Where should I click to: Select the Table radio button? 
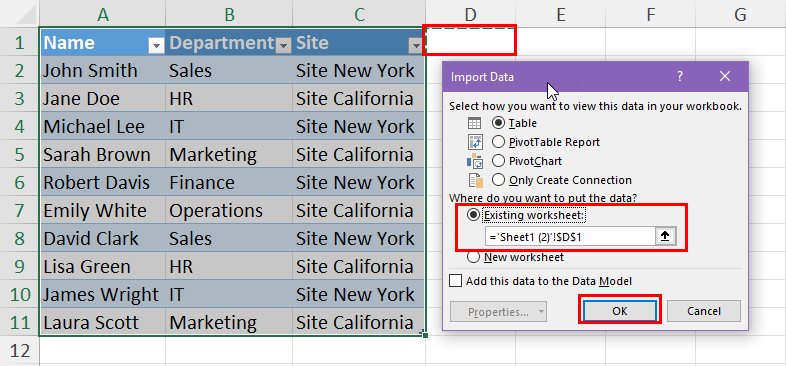pos(498,123)
